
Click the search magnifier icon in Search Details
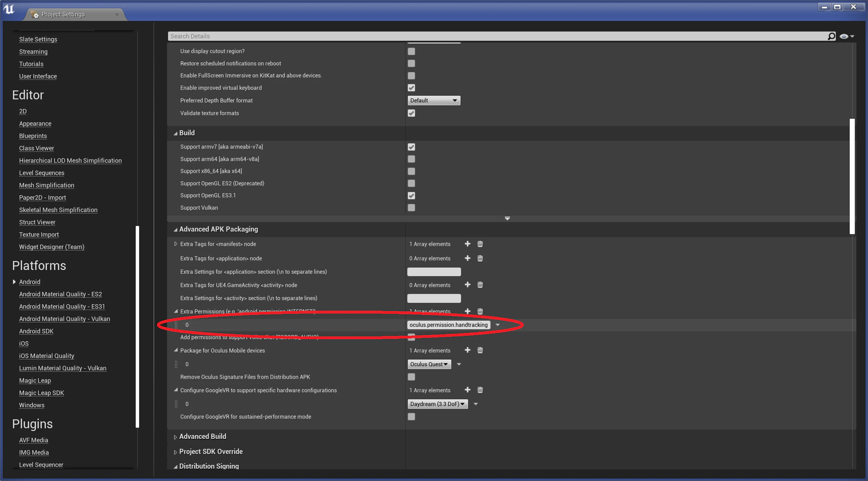click(831, 36)
